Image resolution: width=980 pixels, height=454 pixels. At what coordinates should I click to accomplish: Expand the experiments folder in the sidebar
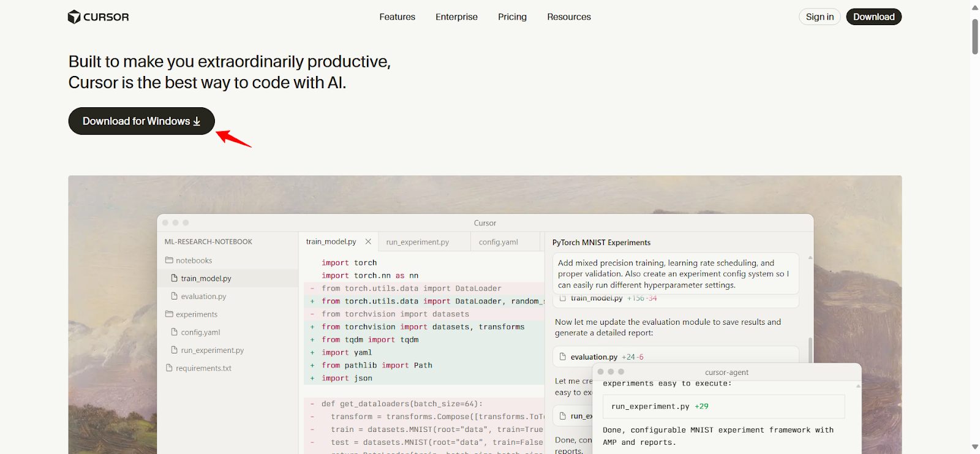pos(191,314)
